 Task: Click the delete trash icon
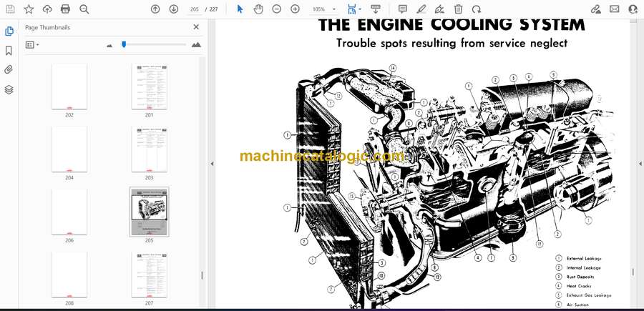pyautogui.click(x=459, y=9)
